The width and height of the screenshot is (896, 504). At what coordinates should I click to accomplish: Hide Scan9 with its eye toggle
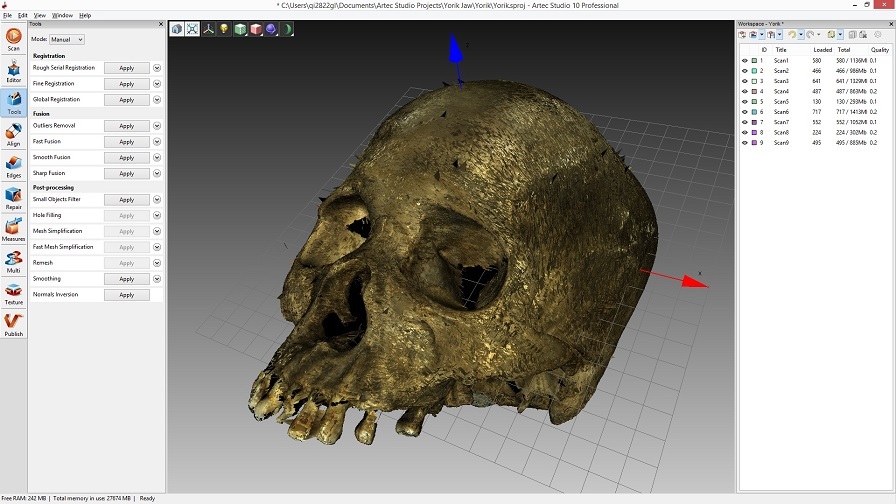(744, 143)
